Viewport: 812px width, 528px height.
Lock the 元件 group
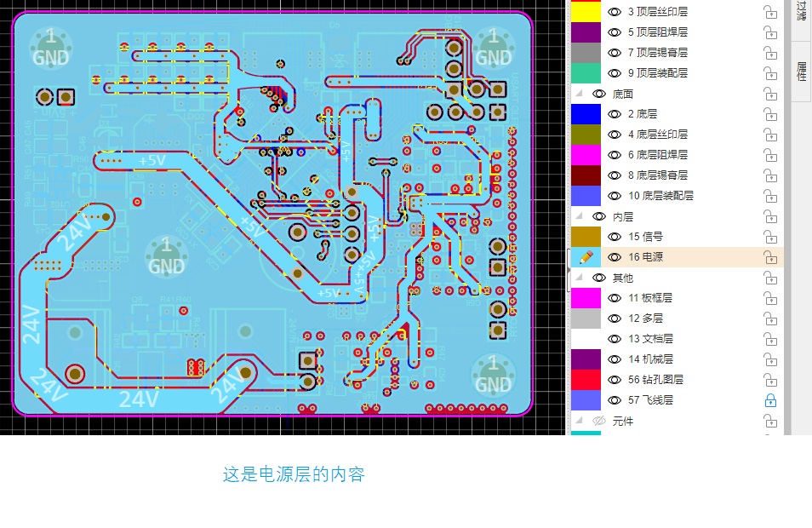point(770,421)
